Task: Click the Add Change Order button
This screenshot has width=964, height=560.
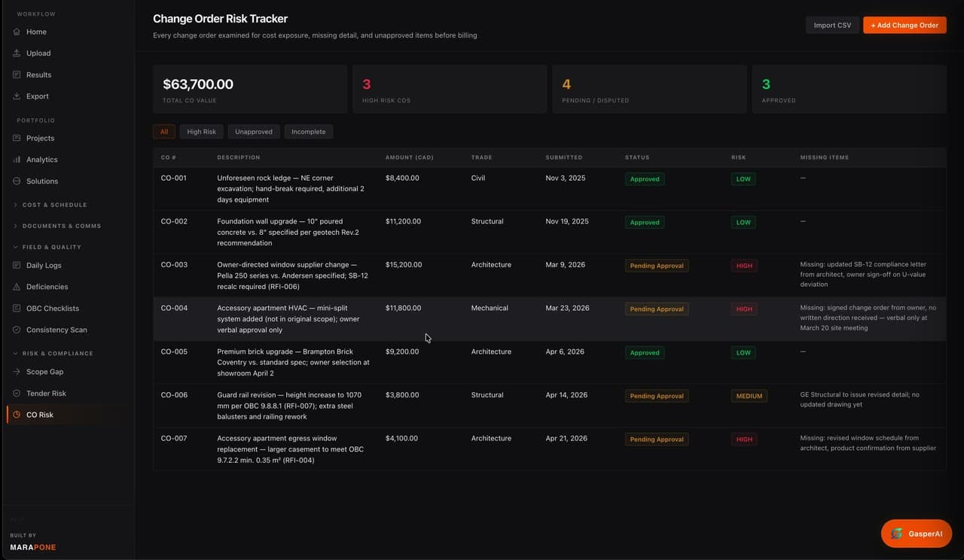Action: (905, 25)
